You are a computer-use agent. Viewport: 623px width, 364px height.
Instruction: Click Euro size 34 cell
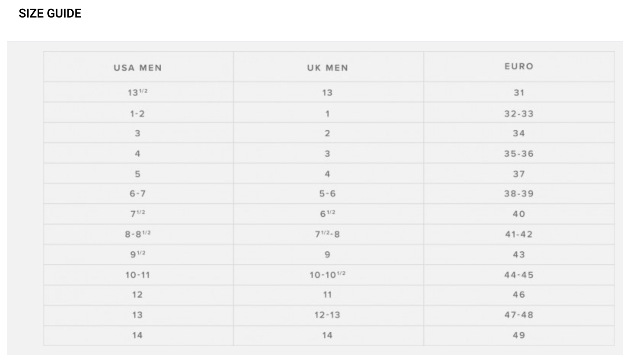click(x=519, y=133)
